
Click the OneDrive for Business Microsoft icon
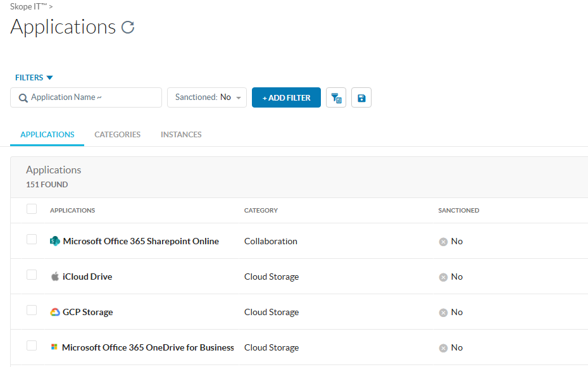pyautogui.click(x=54, y=347)
